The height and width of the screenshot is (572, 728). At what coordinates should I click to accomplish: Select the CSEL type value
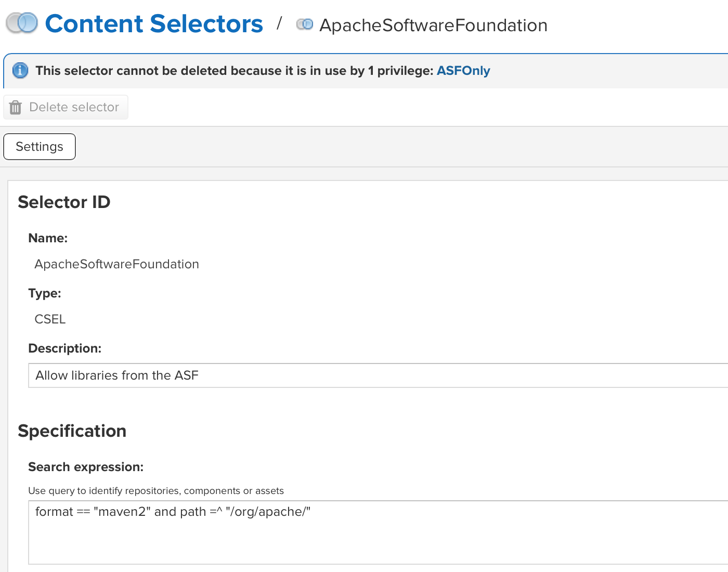click(50, 319)
